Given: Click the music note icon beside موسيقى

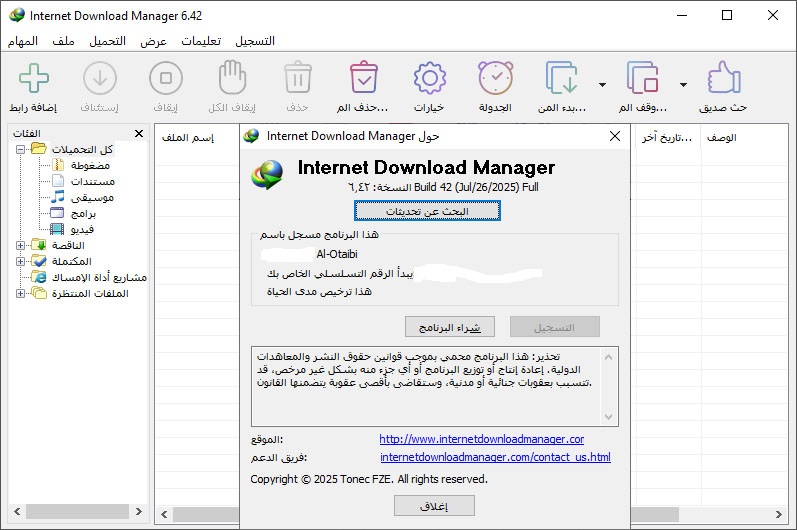Looking at the screenshot, I should pos(58,196).
